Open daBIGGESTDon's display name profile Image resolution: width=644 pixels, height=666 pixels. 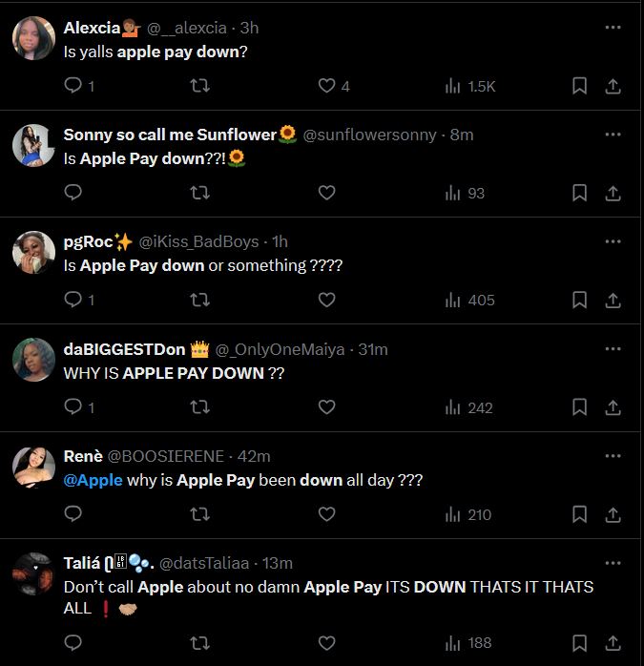point(124,349)
